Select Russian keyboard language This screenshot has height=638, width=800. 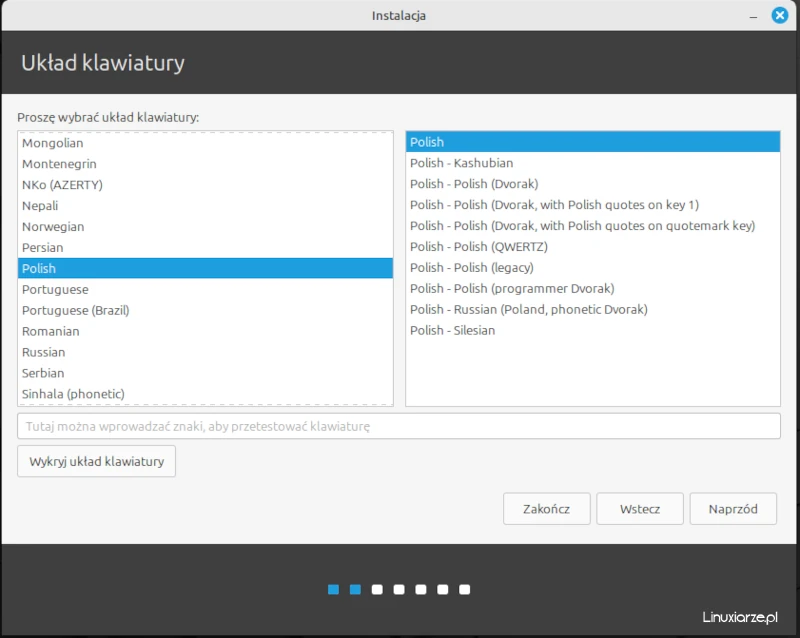pos(205,352)
